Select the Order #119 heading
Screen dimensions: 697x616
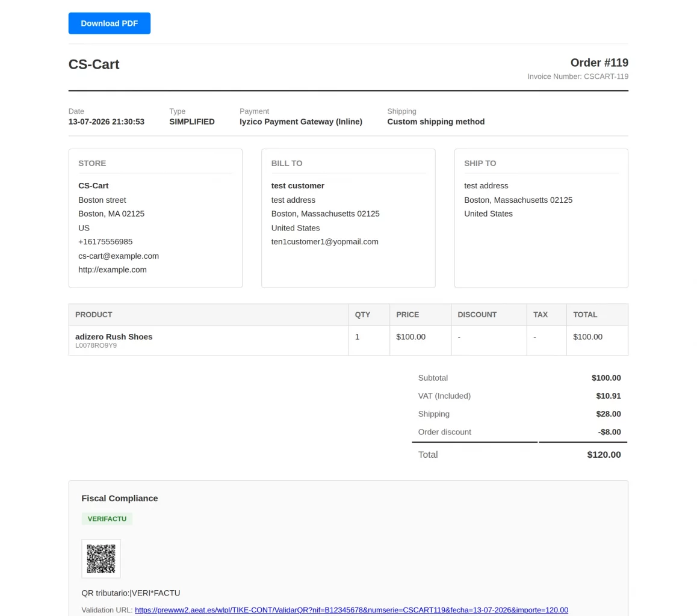point(599,63)
